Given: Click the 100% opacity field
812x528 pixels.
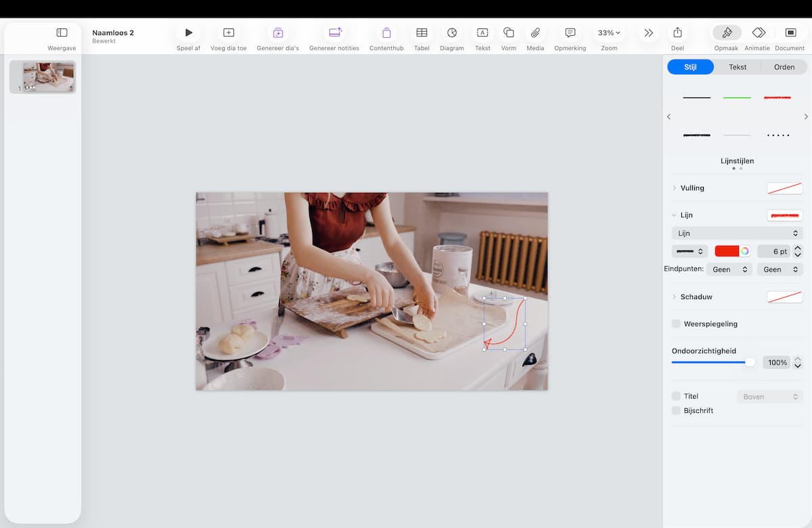Looking at the screenshot, I should (776, 362).
